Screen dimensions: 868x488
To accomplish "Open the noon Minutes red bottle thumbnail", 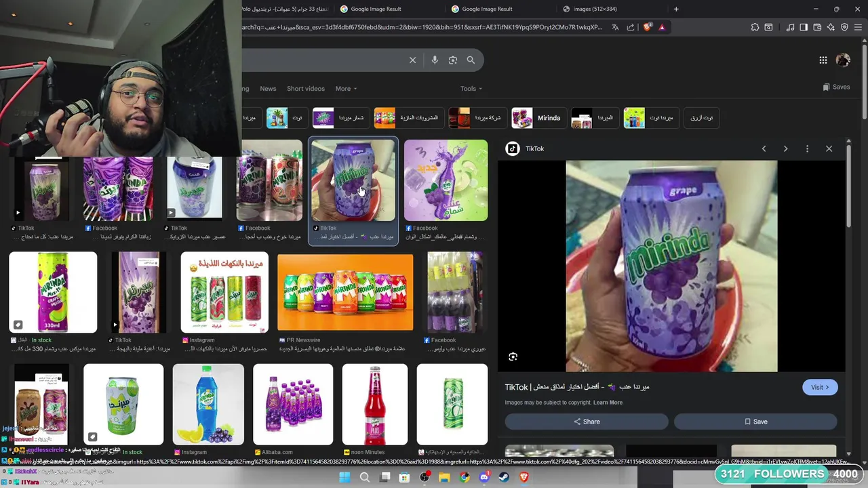I will coord(375,405).
